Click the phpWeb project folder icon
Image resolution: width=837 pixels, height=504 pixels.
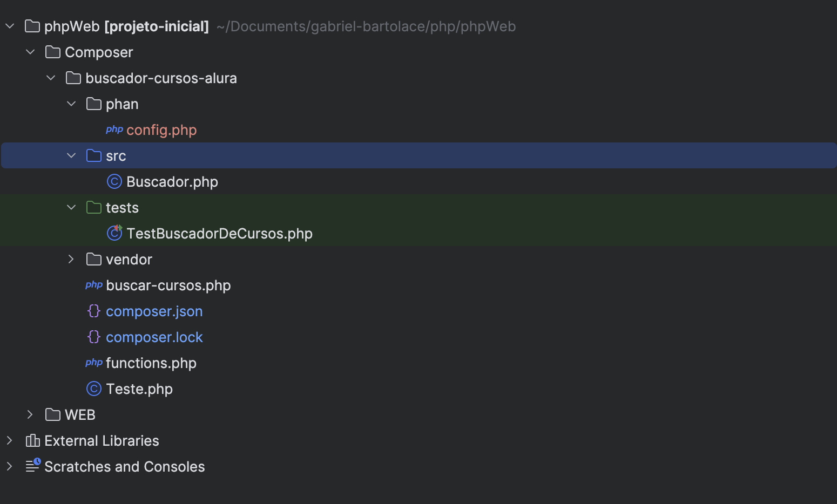point(32,26)
